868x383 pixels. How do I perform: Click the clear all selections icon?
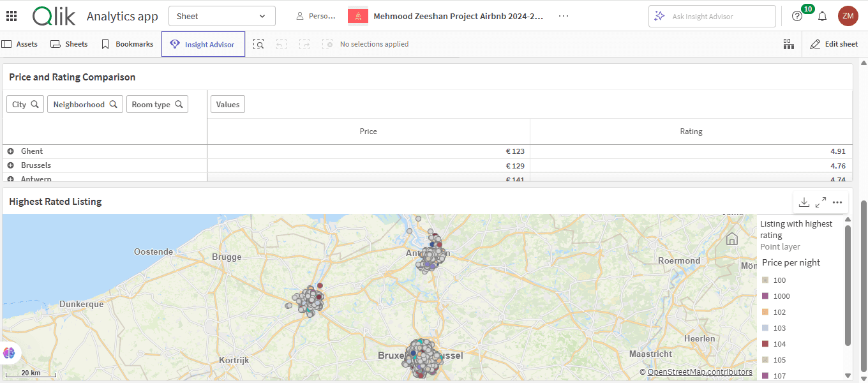327,44
